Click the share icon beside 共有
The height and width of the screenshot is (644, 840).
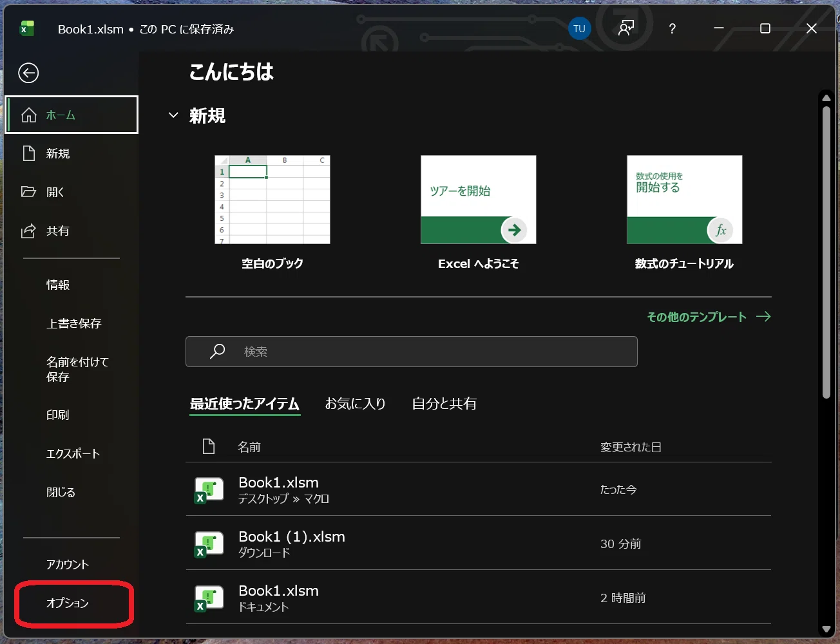click(28, 231)
